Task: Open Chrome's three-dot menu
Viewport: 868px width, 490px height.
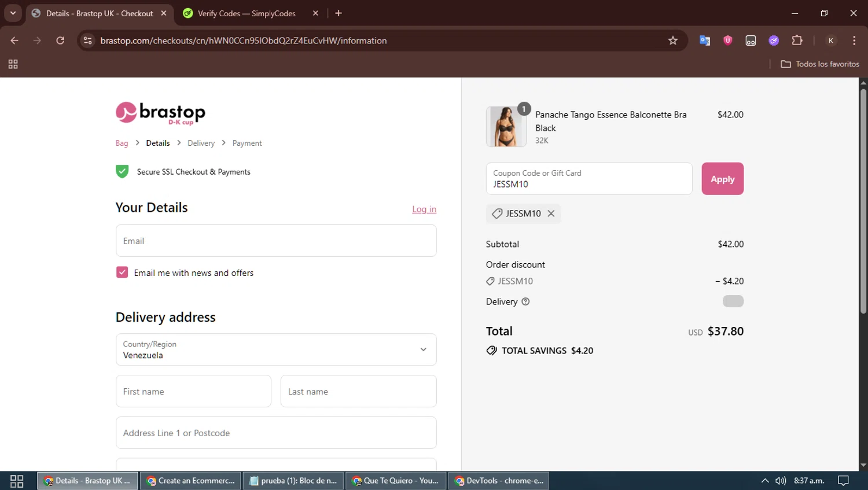Action: pyautogui.click(x=854, y=40)
